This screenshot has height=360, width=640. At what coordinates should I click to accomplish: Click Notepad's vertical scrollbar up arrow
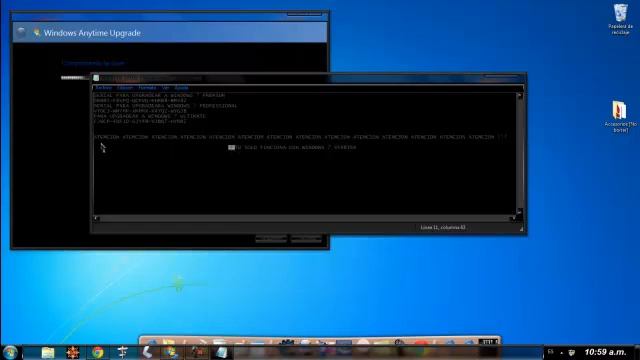click(x=519, y=96)
